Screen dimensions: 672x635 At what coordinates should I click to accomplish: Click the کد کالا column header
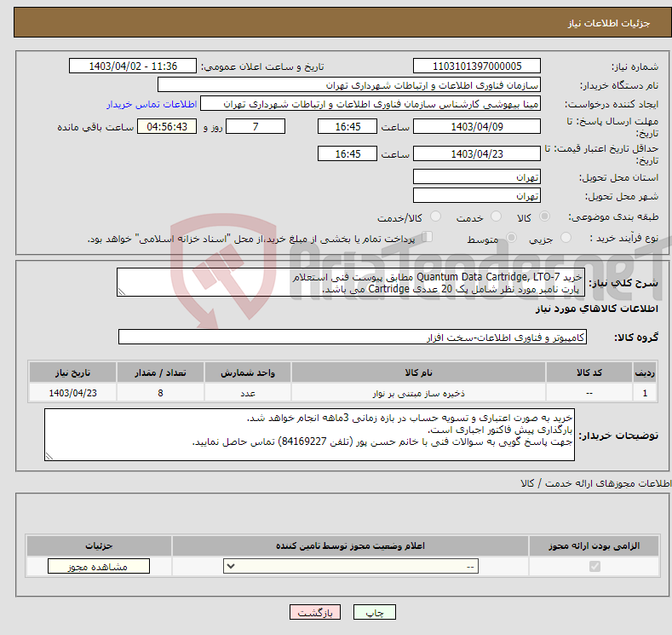point(589,372)
